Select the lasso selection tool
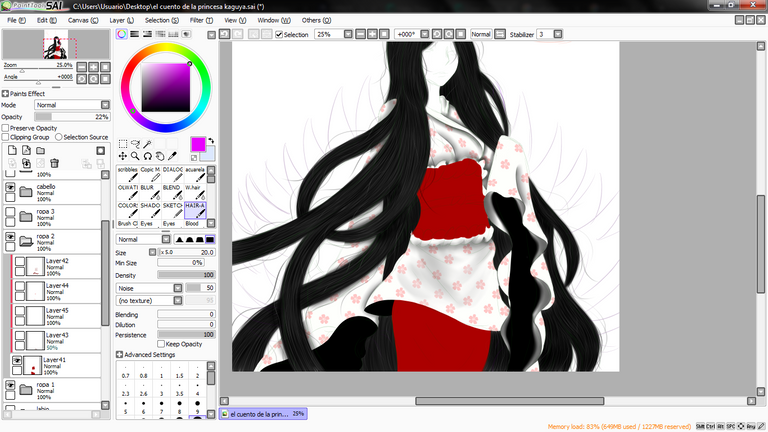Screen dimensions: 768x432 (x=135, y=144)
